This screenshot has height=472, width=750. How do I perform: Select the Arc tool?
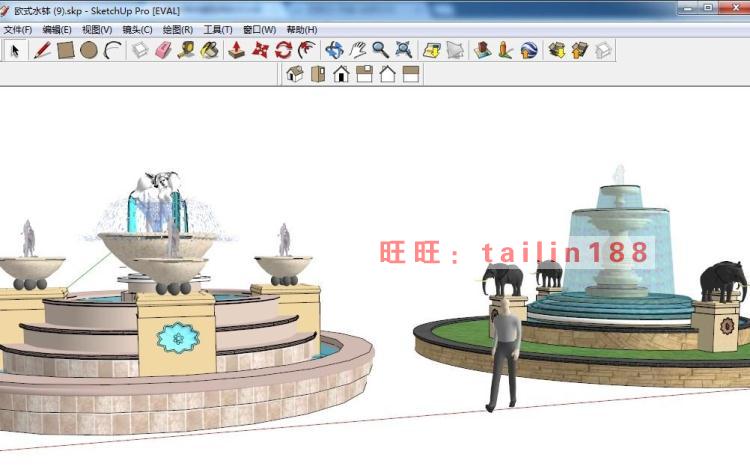(x=113, y=50)
